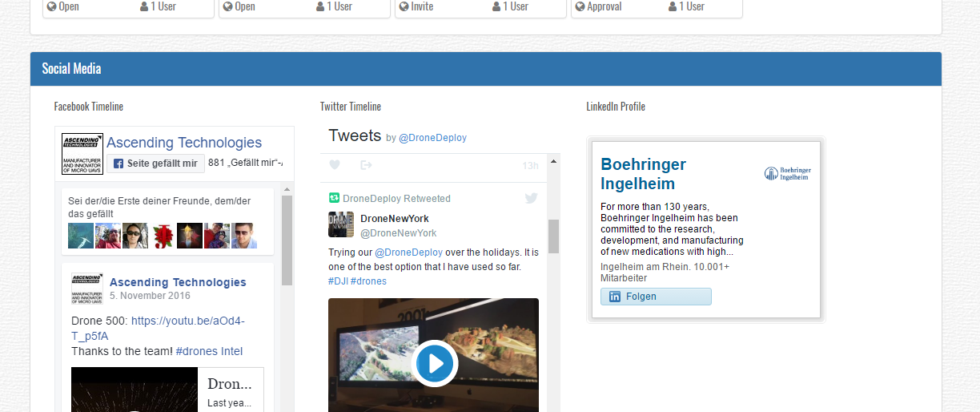This screenshot has height=412, width=980.
Task: Click the globe icon beside Invite
Action: click(404, 6)
